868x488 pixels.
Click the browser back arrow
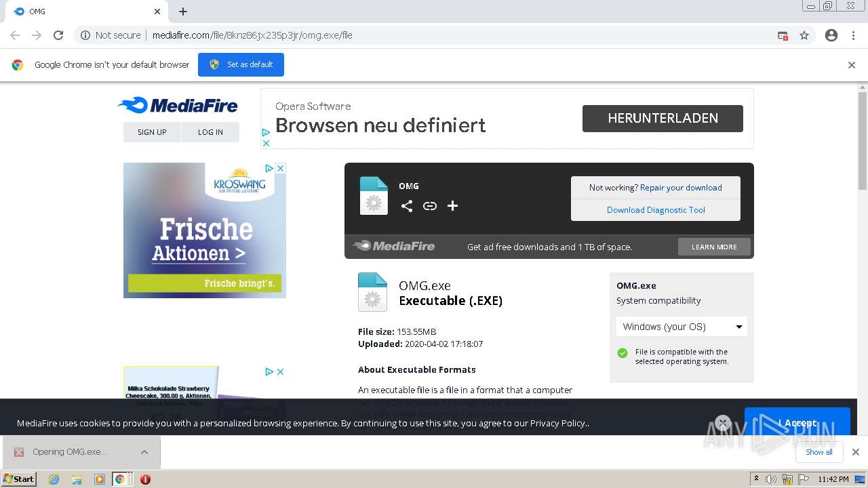tap(15, 35)
